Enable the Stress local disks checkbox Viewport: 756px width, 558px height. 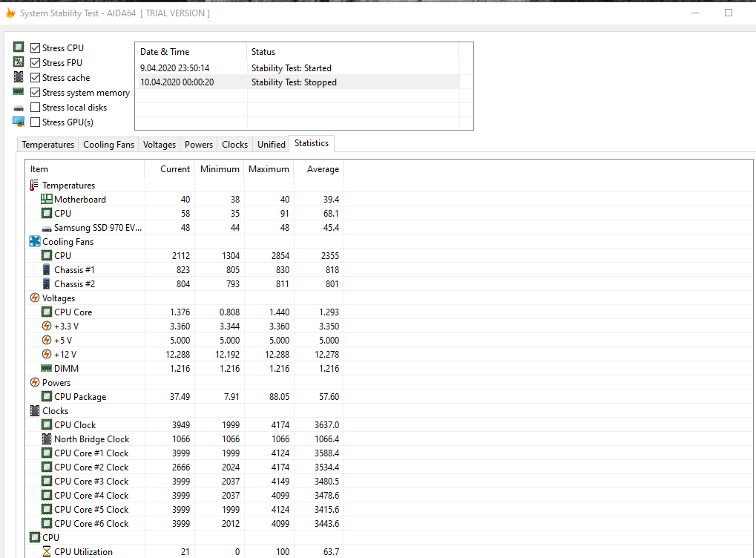[x=35, y=107]
